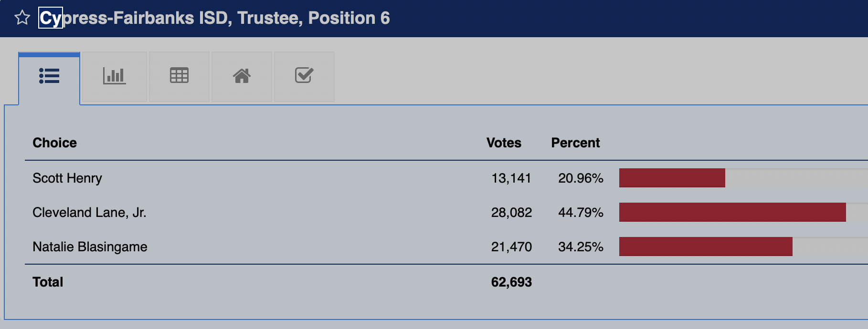This screenshot has height=329, width=868.
Task: Click the 34.25% percent value
Action: 581,247
